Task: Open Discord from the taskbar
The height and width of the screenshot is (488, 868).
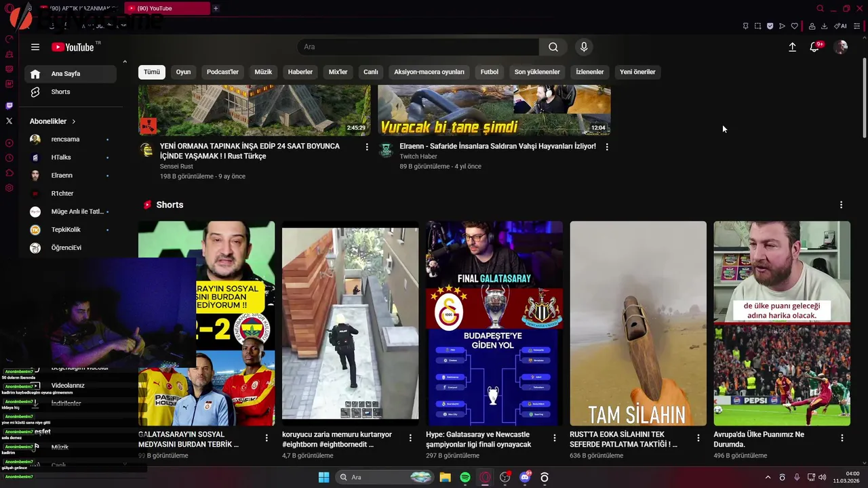Action: coord(525,477)
